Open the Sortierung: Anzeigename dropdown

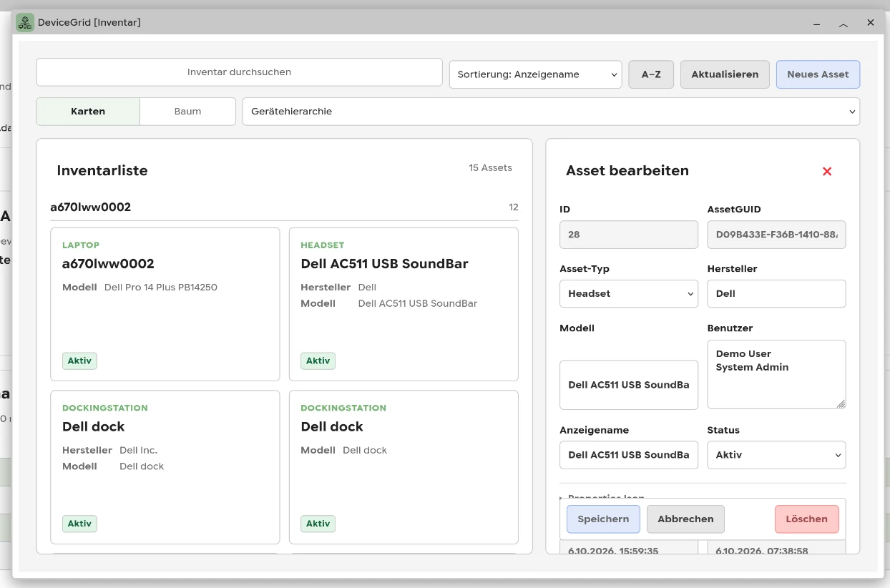535,74
